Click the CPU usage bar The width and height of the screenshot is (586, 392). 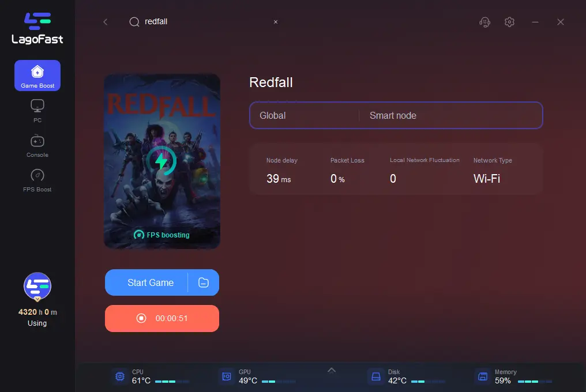tap(172, 382)
